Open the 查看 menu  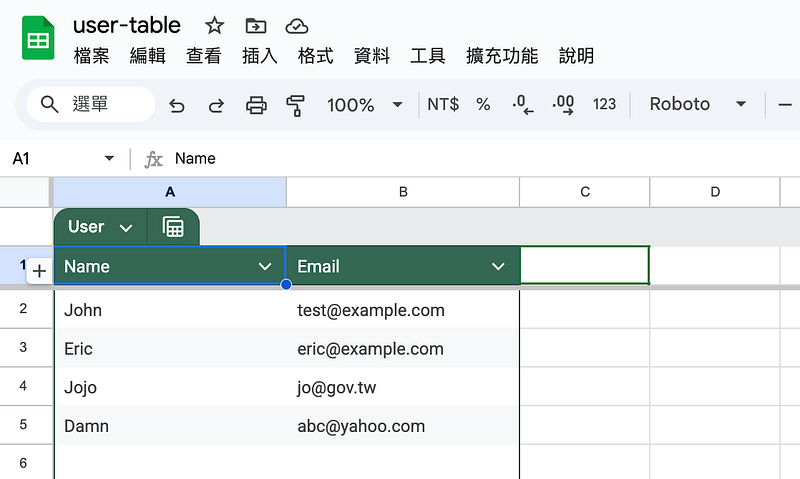point(204,56)
